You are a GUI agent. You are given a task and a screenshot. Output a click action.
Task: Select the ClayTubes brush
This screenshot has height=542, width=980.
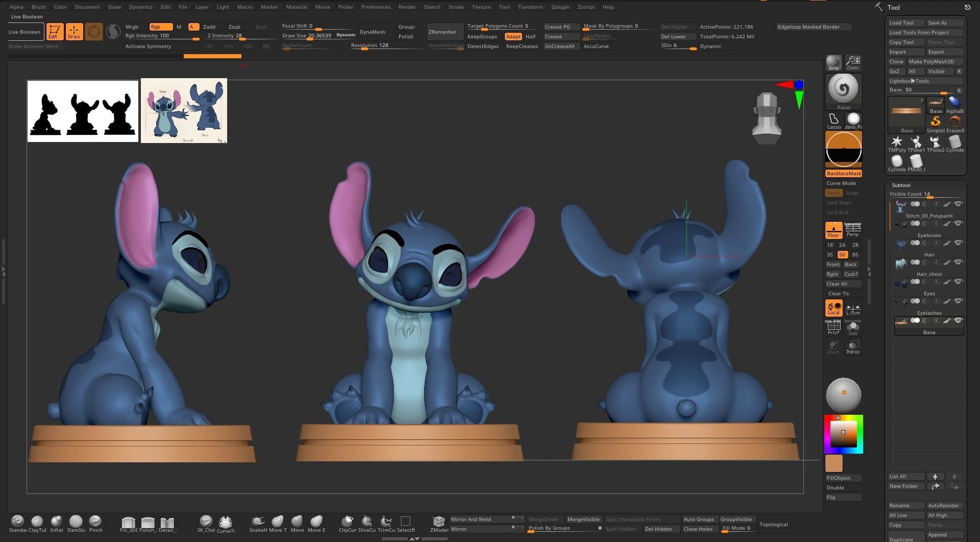pos(37,524)
